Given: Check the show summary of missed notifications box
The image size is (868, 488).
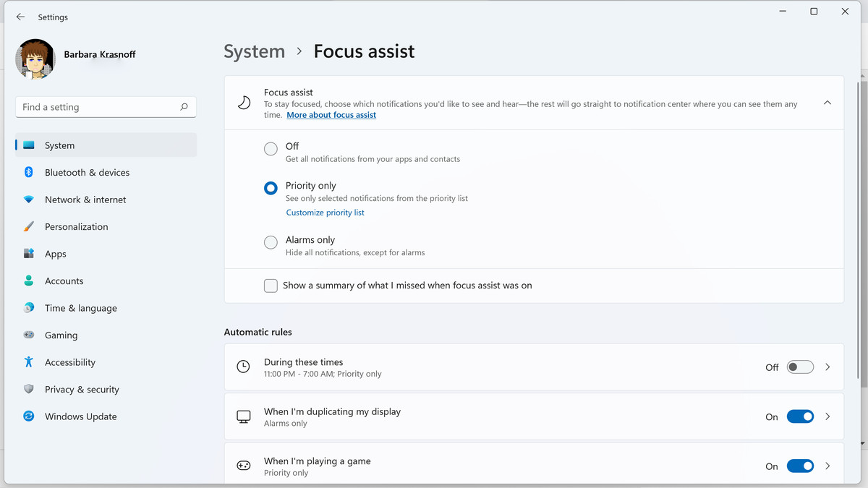Looking at the screenshot, I should tap(271, 286).
